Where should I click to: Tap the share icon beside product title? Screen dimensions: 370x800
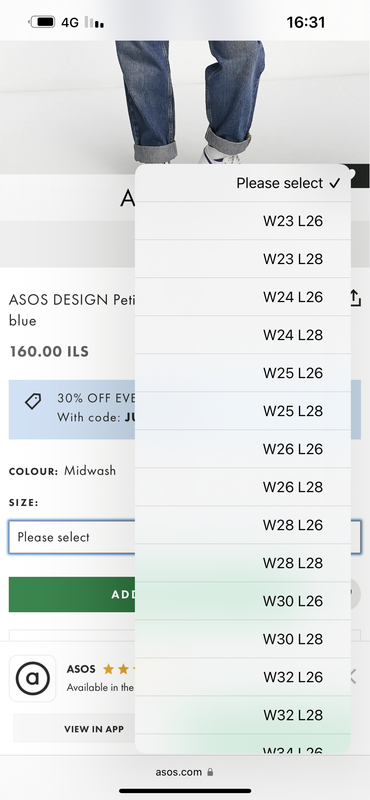click(x=356, y=298)
